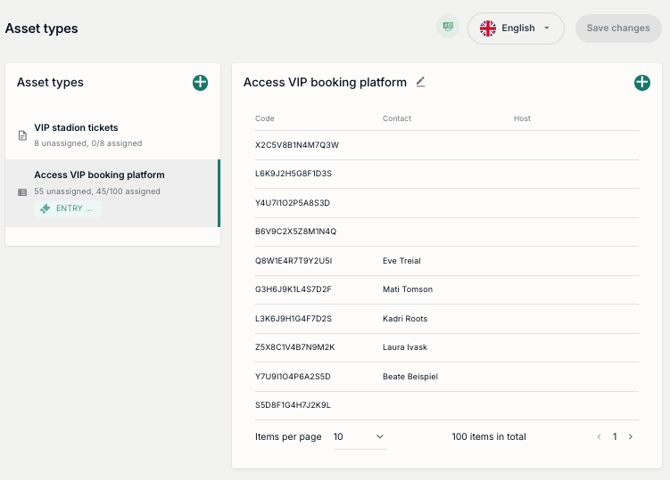Select code G3H6J9K1L4S7D2F row
The width and height of the screenshot is (670, 480).
(447, 290)
